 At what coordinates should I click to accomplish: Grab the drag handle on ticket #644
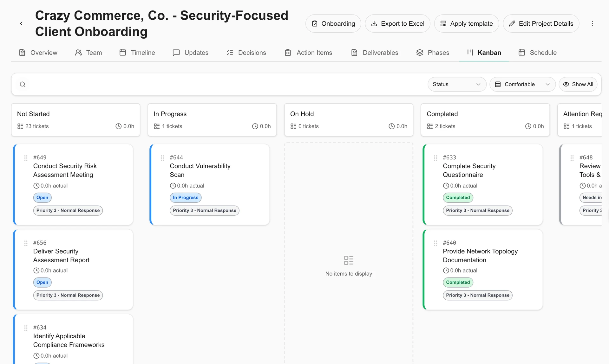(x=162, y=158)
